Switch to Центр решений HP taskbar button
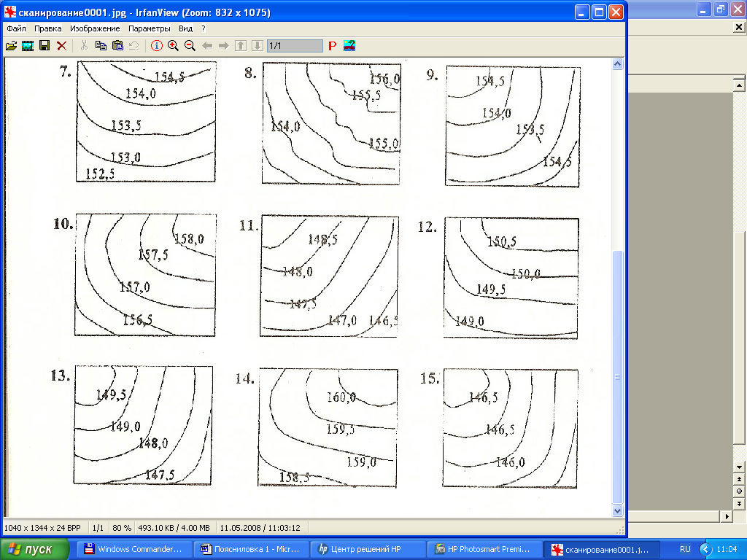 (x=368, y=549)
